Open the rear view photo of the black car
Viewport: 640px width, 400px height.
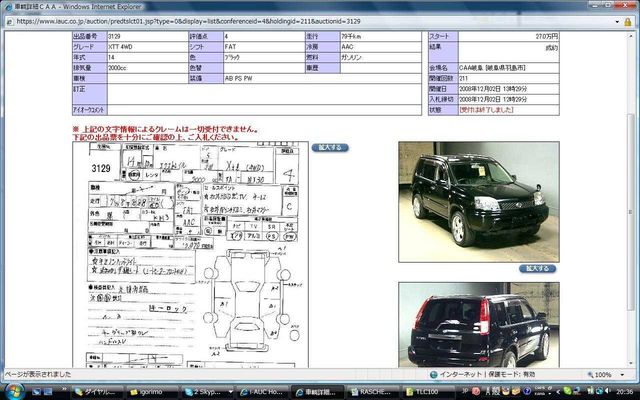[479, 325]
